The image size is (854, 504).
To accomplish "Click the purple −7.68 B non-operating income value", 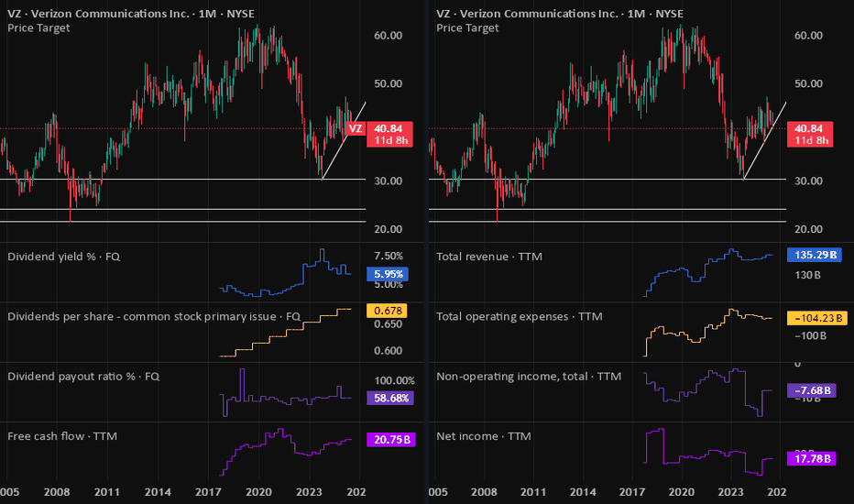I will [x=812, y=390].
